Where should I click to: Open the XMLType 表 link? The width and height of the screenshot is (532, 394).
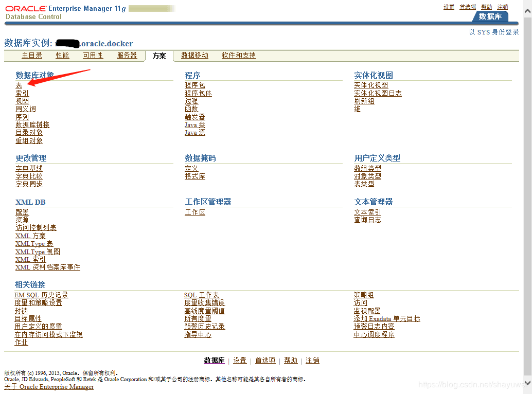pos(34,244)
